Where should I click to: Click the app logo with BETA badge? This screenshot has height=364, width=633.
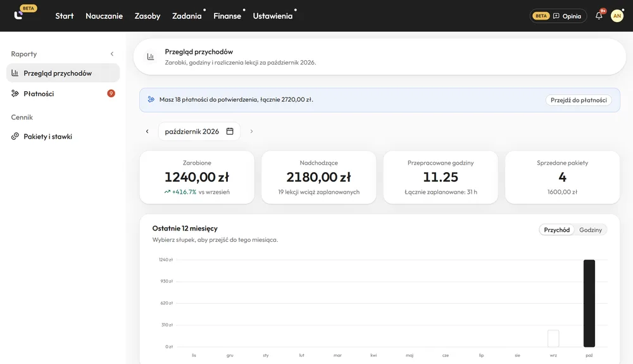point(24,13)
